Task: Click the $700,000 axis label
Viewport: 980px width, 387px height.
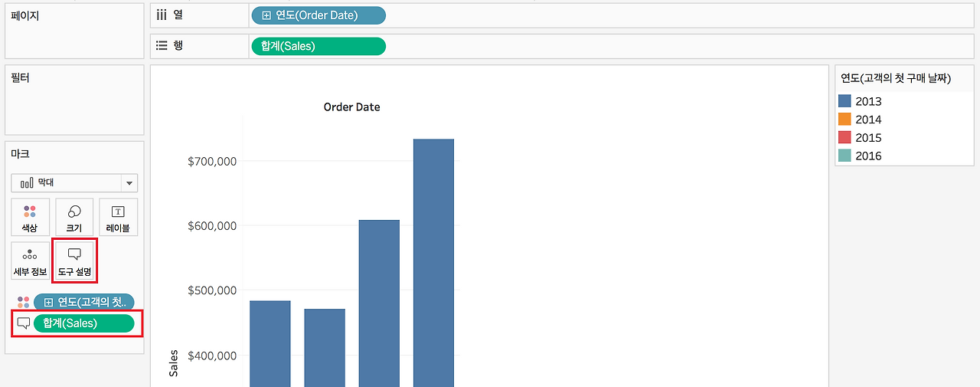Action: [x=212, y=161]
